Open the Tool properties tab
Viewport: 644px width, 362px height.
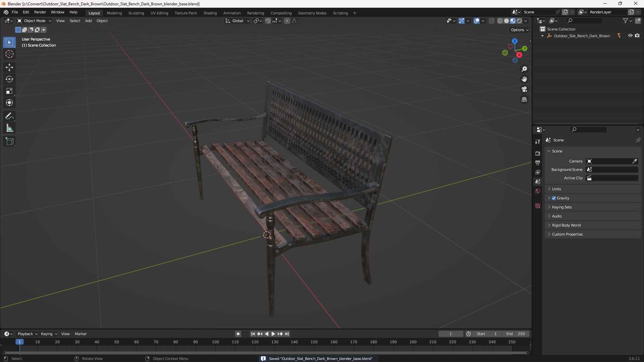538,141
